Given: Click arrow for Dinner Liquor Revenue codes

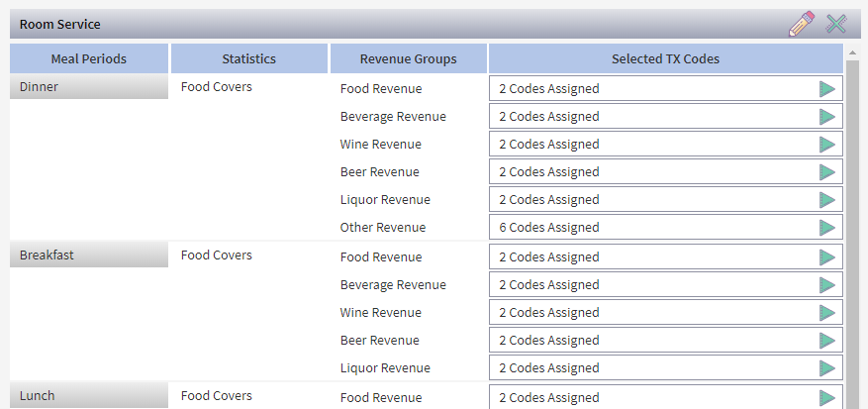Looking at the screenshot, I should [827, 200].
